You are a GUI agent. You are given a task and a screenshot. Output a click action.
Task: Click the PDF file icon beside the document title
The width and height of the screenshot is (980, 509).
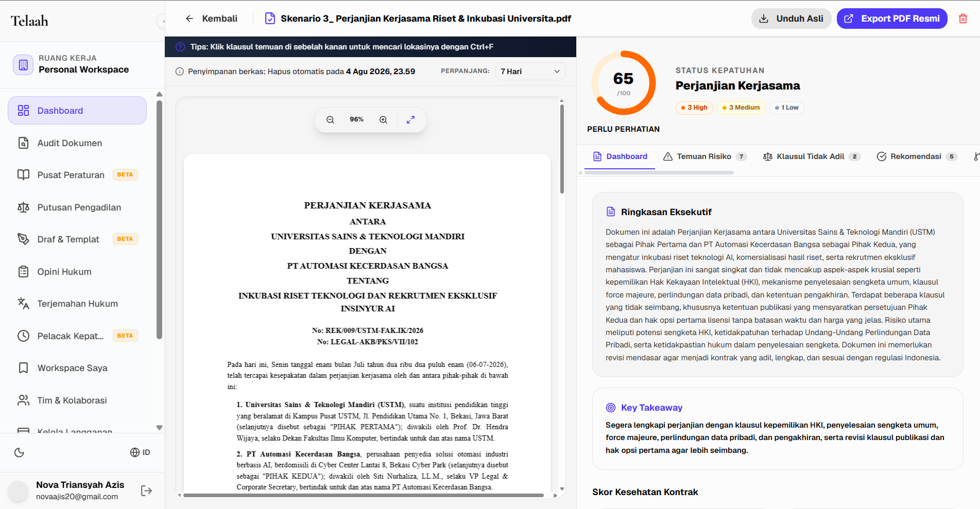click(270, 19)
